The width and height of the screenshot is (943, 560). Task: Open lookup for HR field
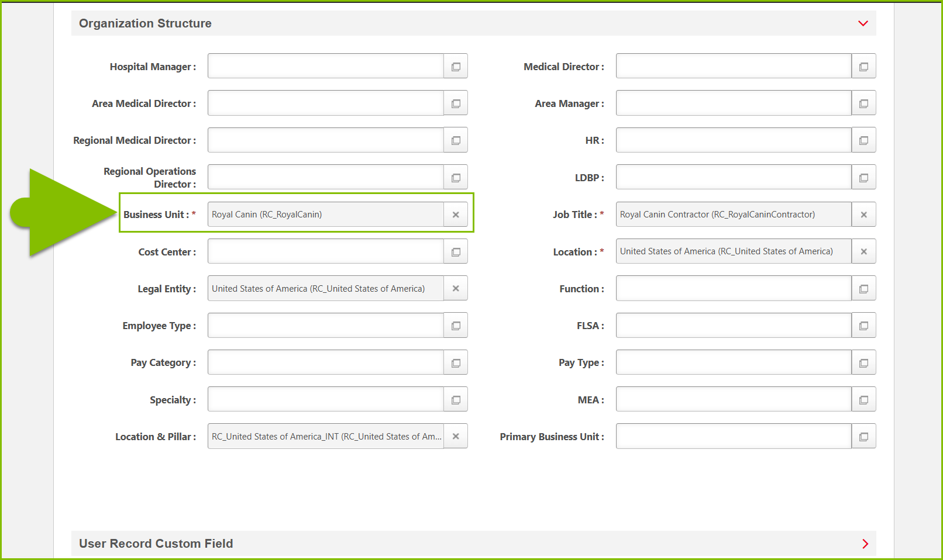(863, 140)
